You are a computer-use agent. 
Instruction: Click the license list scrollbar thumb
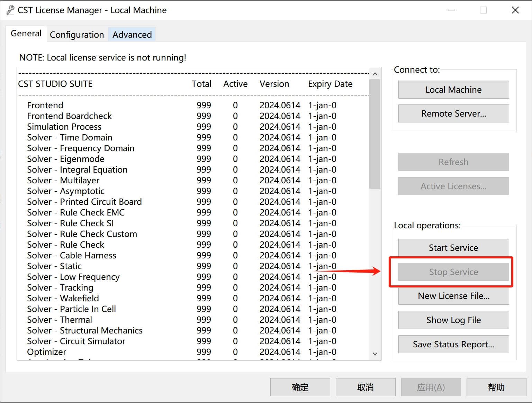coord(375,134)
